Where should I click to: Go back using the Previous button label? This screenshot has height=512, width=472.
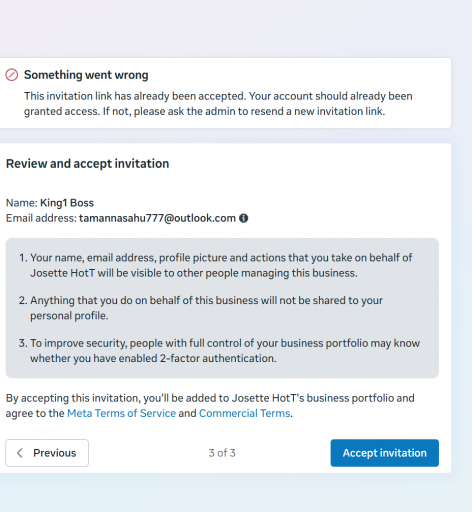tap(55, 453)
